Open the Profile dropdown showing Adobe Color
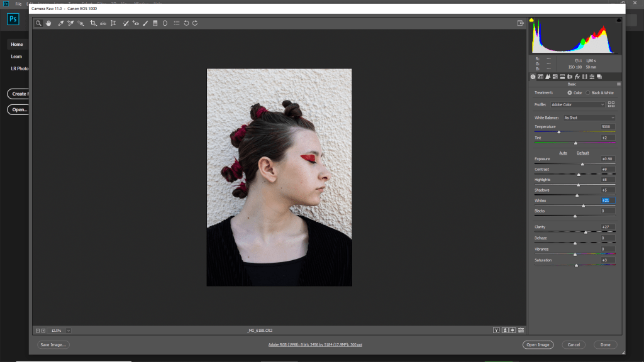Image resolution: width=644 pixels, height=362 pixels. point(579,104)
